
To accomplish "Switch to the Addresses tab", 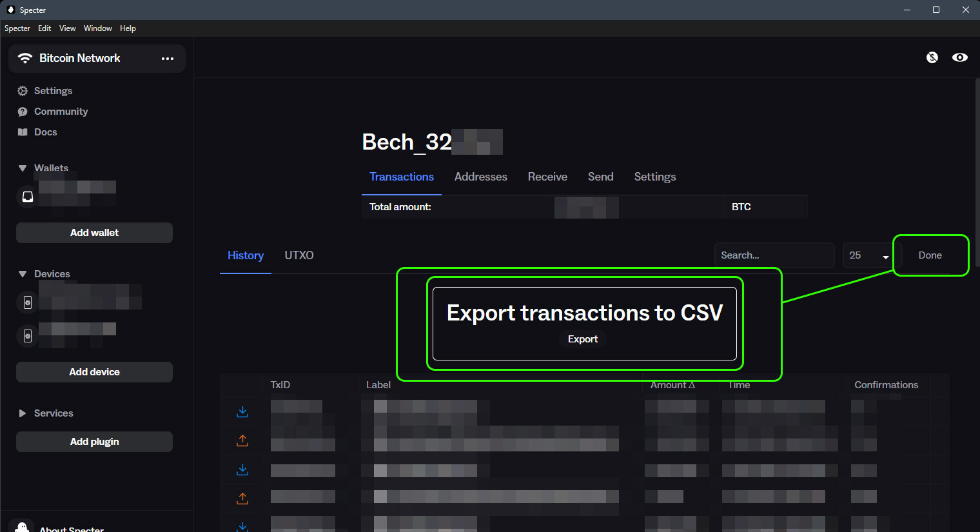I will [x=481, y=177].
